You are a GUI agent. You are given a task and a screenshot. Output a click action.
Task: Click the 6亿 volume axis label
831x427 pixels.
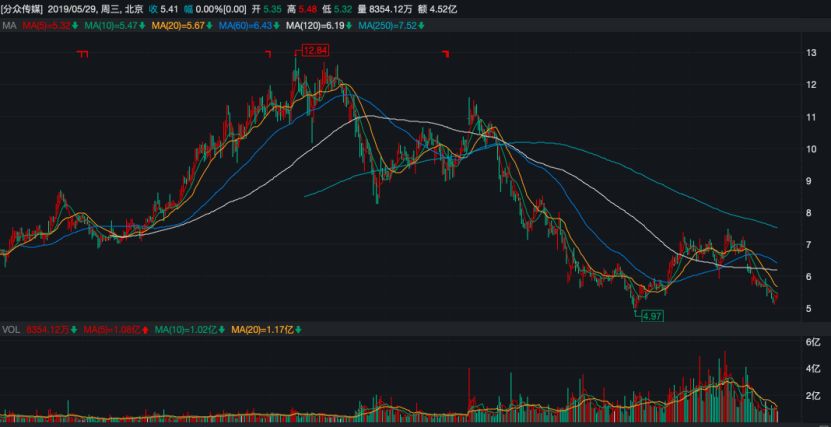(813, 342)
